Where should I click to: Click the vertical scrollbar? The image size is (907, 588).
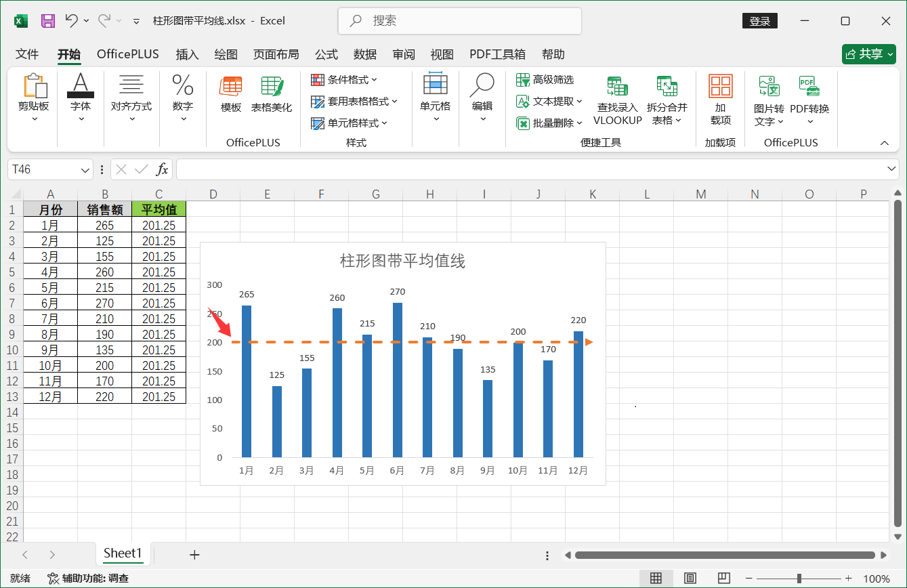pyautogui.click(x=898, y=364)
